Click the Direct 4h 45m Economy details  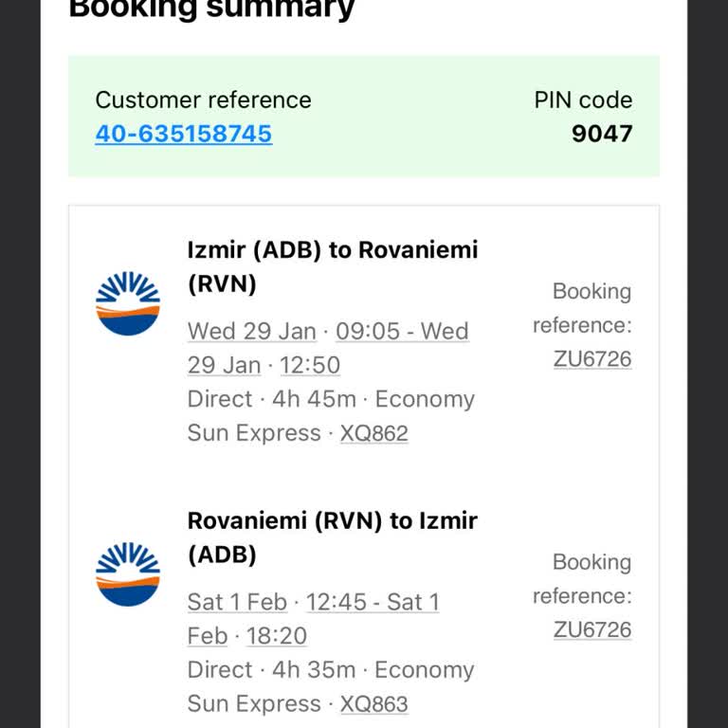331,399
